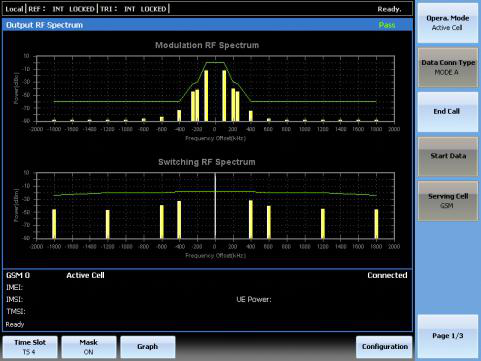
Task: Click the Modulation RF Spectrum graph title
Action: coord(207,45)
